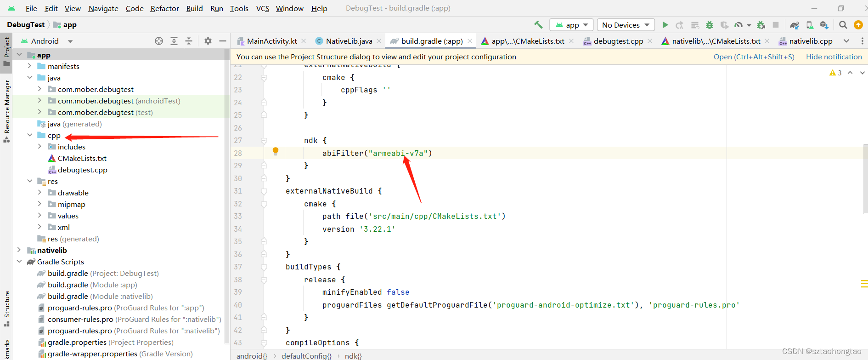The image size is (868, 360).
Task: Click the Make Project hammer icon
Action: coord(538,25)
